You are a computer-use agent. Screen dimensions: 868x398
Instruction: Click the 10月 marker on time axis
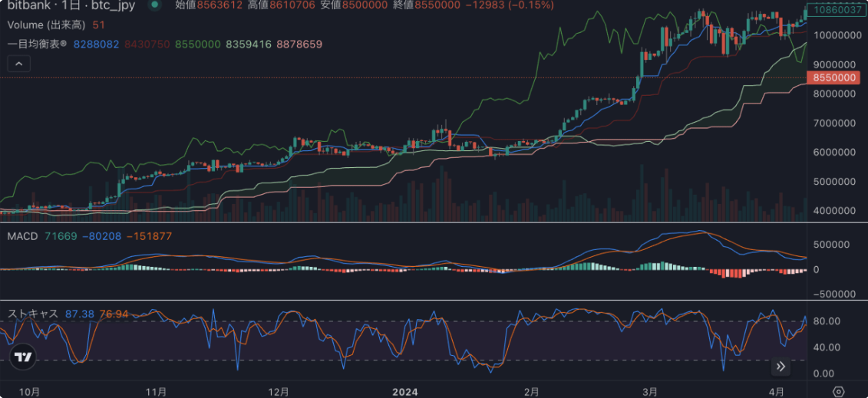click(x=28, y=391)
